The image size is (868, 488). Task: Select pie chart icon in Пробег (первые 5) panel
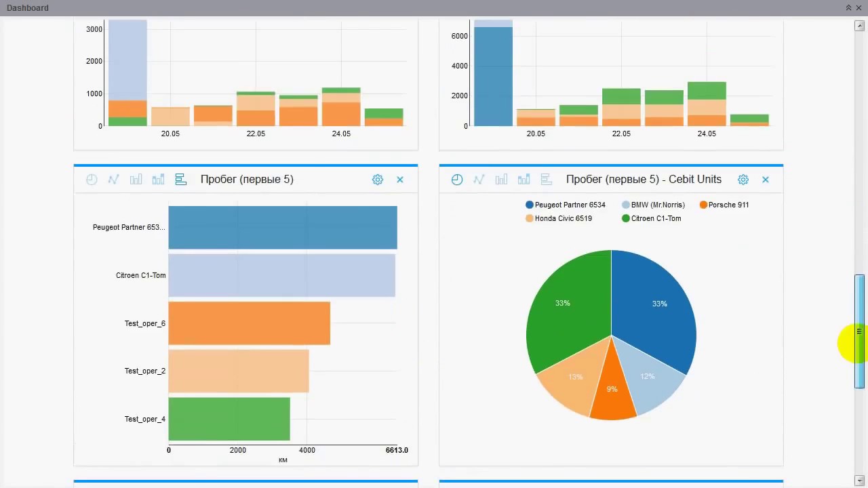(x=92, y=180)
